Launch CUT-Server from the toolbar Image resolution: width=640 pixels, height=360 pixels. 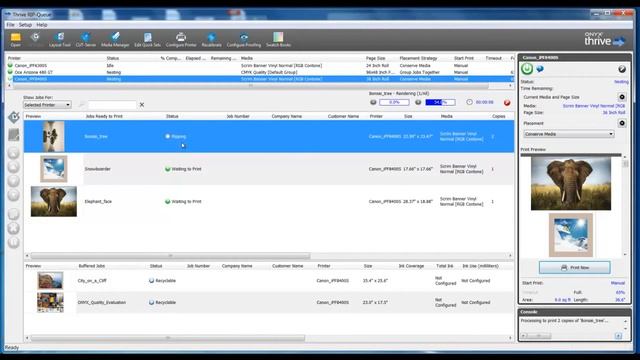[x=86, y=40]
